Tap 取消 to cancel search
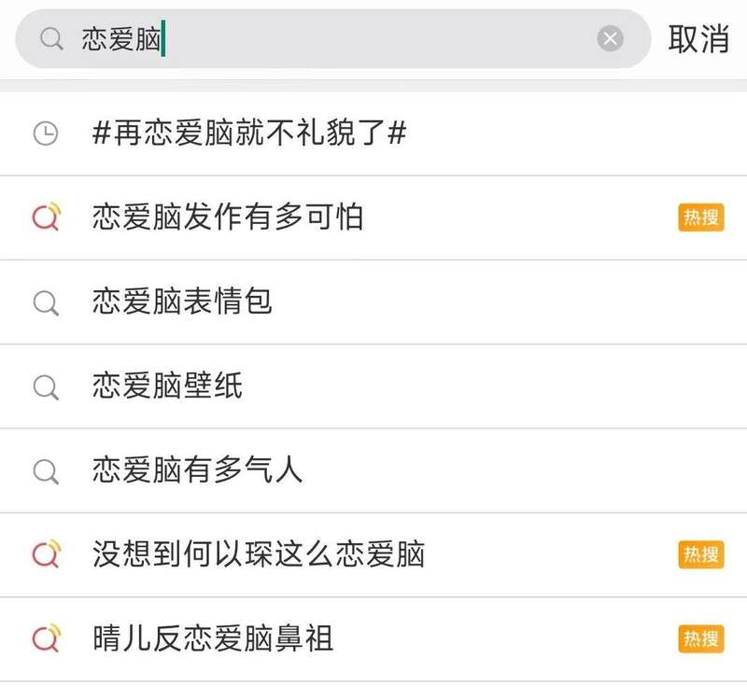747x700 pixels. (698, 39)
